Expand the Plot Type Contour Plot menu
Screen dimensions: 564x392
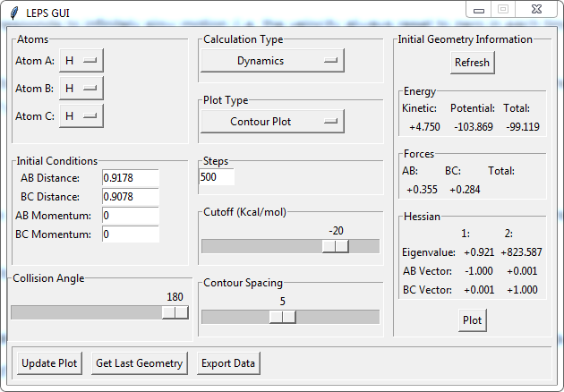click(272, 122)
